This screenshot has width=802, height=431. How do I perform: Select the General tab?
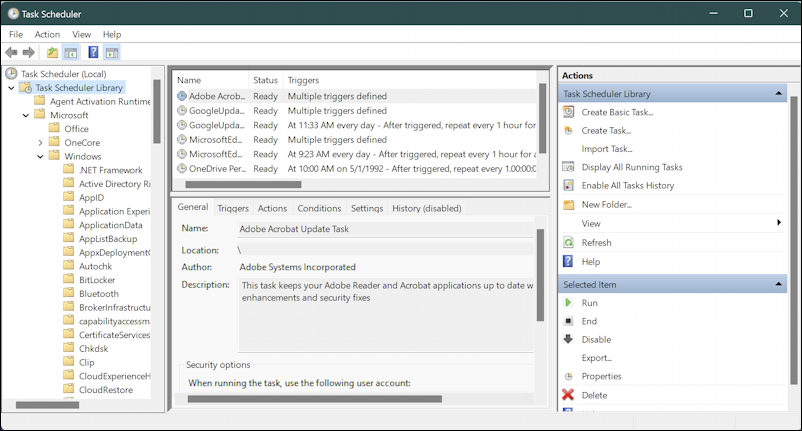pyautogui.click(x=193, y=207)
